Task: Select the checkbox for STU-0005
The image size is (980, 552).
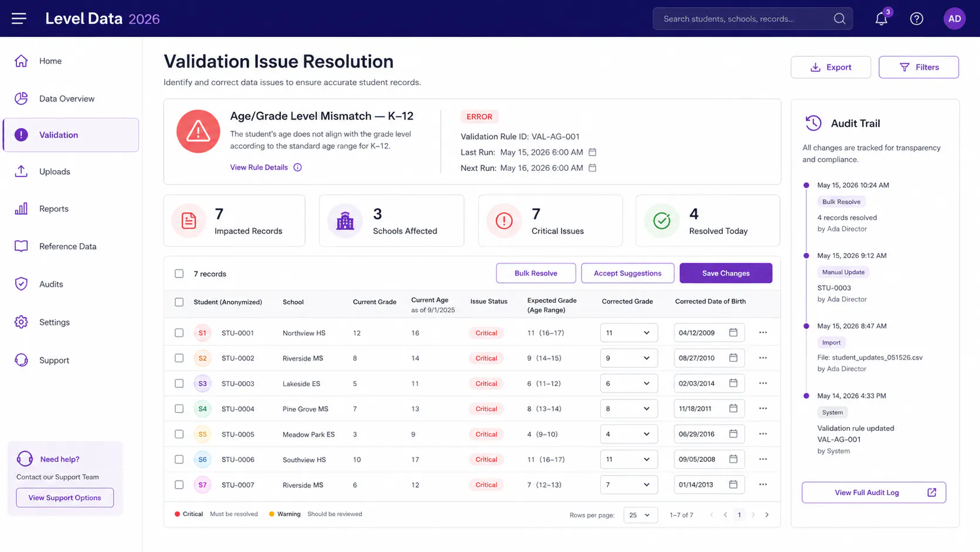Action: coord(179,434)
